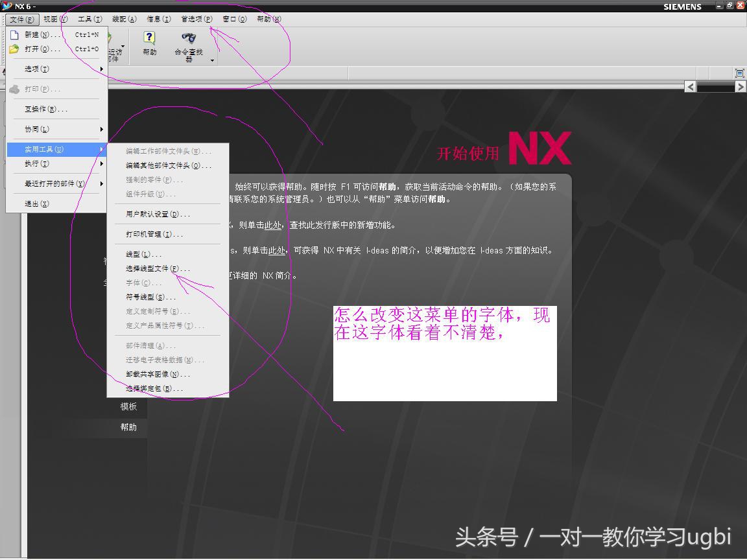Click the printer icon beside 打印
747x560 pixels.
coord(14,90)
